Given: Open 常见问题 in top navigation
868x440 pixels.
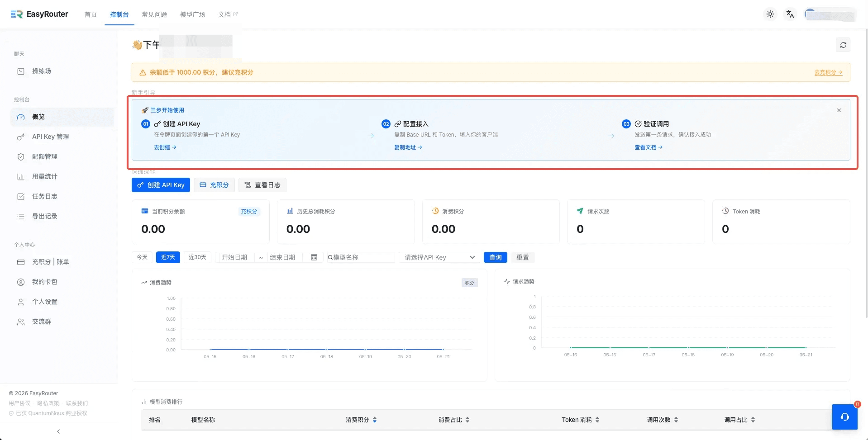Looking at the screenshot, I should [154, 14].
